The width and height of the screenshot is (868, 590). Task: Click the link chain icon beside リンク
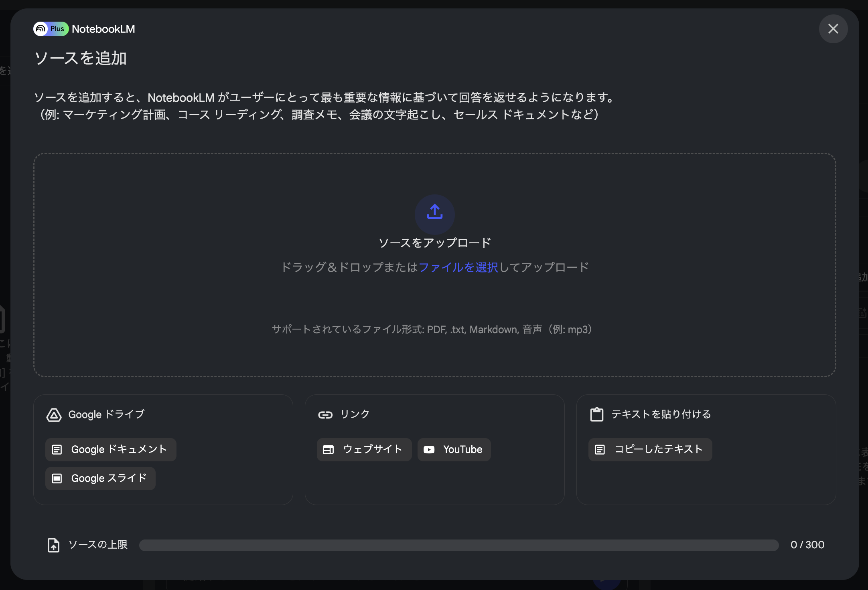(326, 414)
